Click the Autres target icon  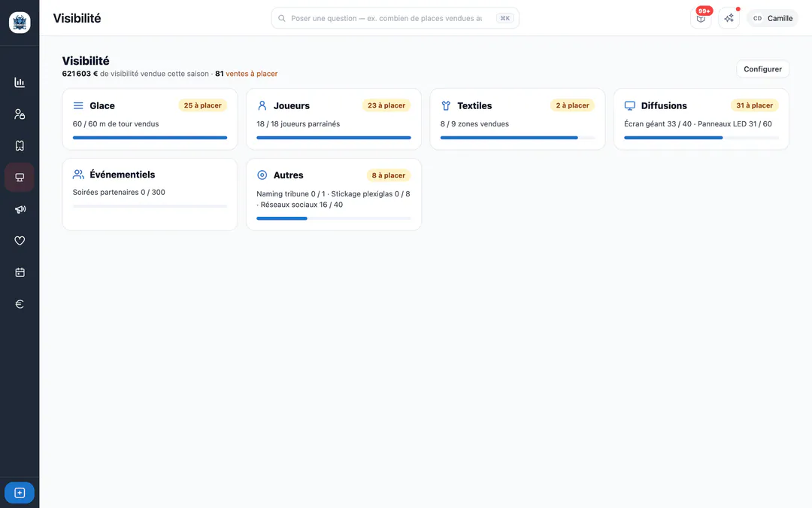[262, 175]
